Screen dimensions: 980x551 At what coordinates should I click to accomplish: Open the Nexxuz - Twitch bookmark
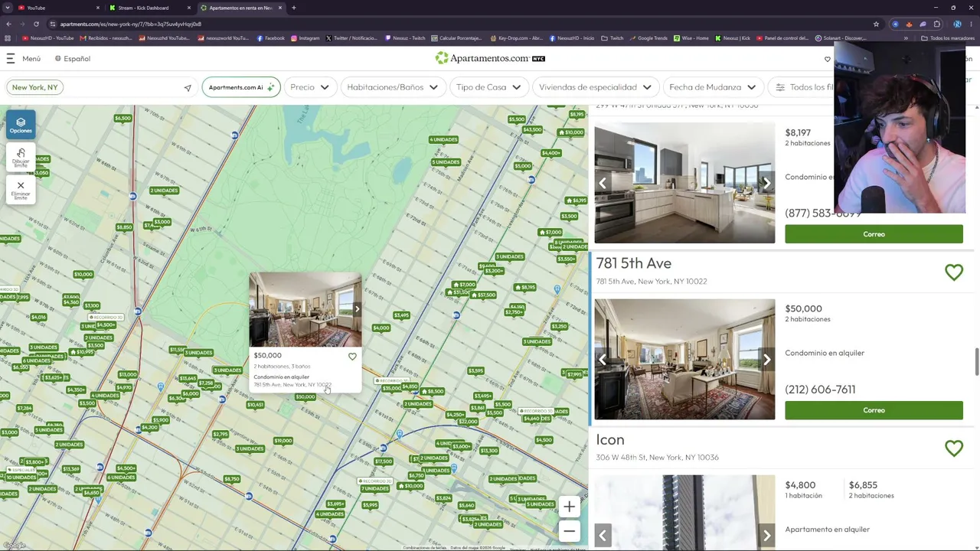[406, 38]
